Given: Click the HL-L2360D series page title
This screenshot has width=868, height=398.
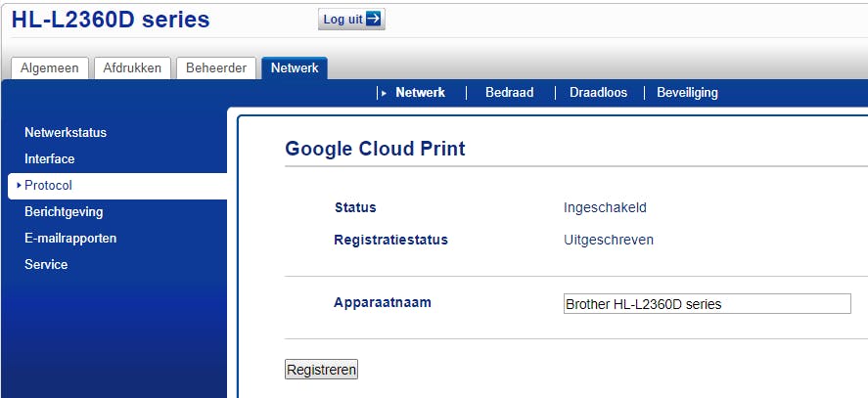Looking at the screenshot, I should click(111, 20).
